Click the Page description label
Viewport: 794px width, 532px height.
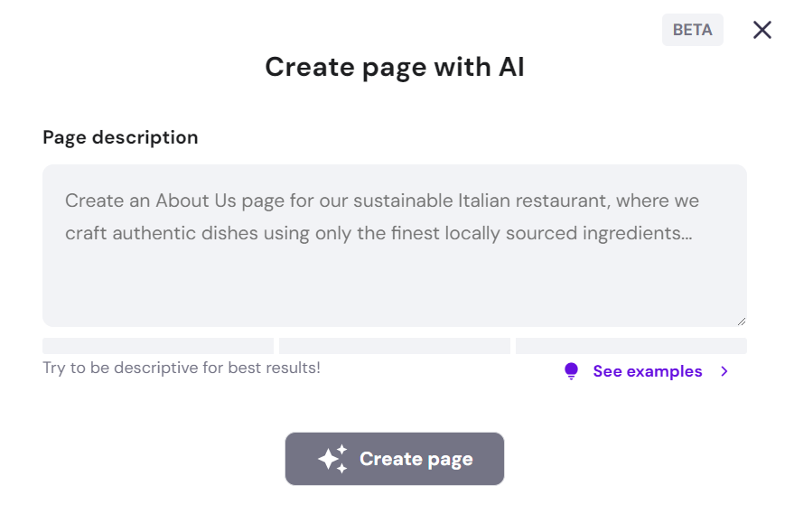pyautogui.click(x=120, y=137)
